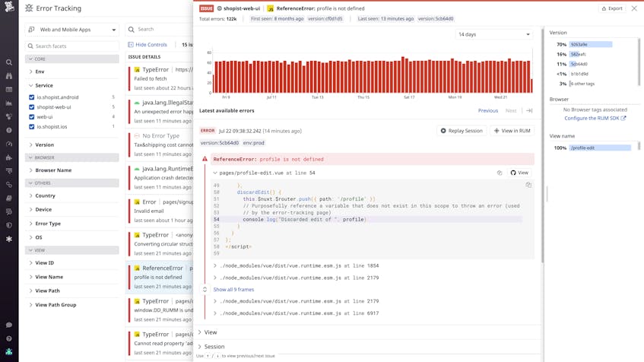
Task: Expand the Country facet
Action: pyautogui.click(x=42, y=195)
